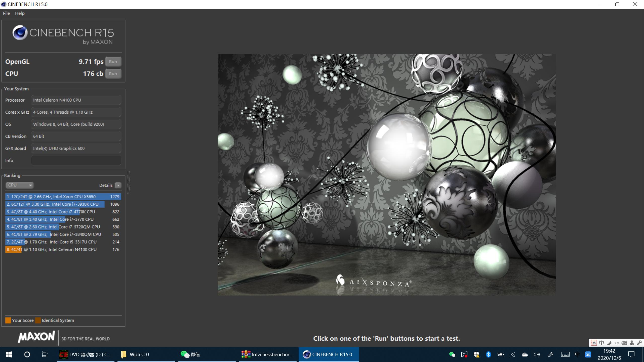The height and width of the screenshot is (362, 644).
Task: Open the notification center icon
Action: [631, 354]
